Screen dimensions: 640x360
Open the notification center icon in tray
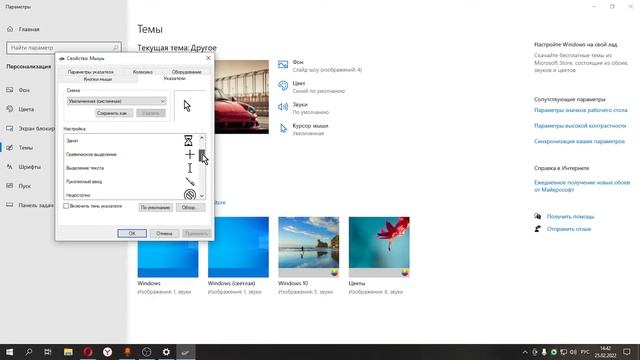coord(627,352)
